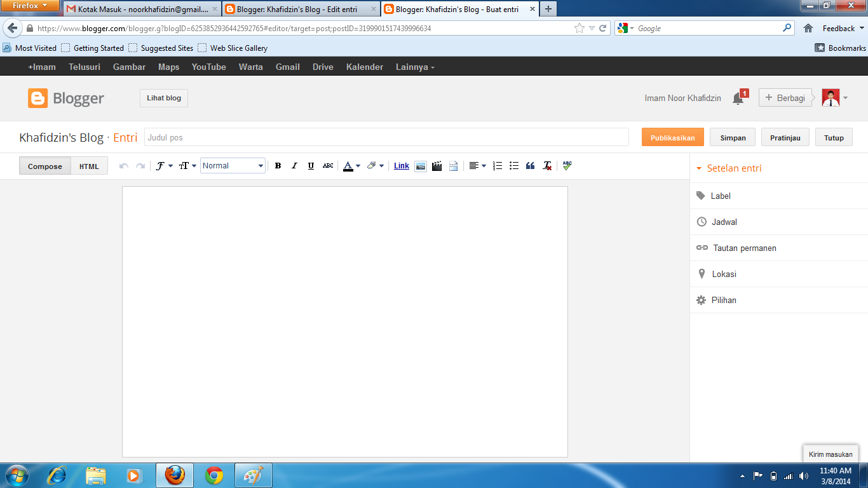
Task: Open the Normal paragraph style dropdown
Action: [x=233, y=166]
